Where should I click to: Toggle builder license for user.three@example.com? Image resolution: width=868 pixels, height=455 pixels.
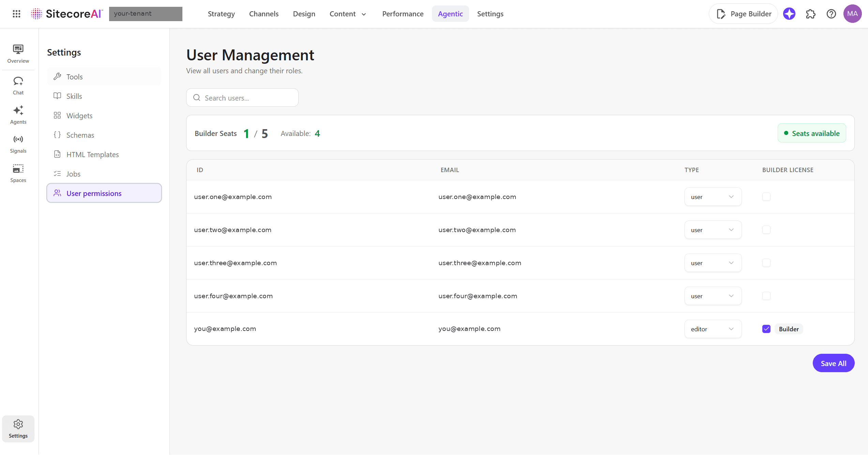pos(766,263)
